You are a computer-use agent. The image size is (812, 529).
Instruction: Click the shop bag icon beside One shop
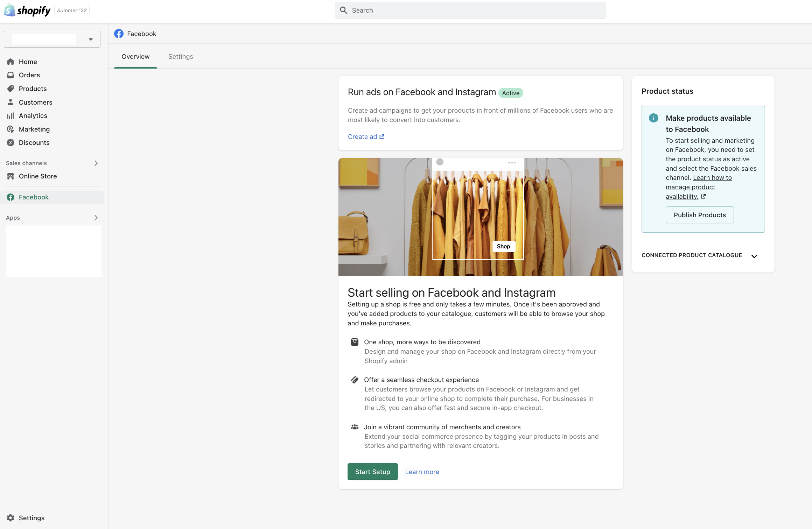[355, 342]
